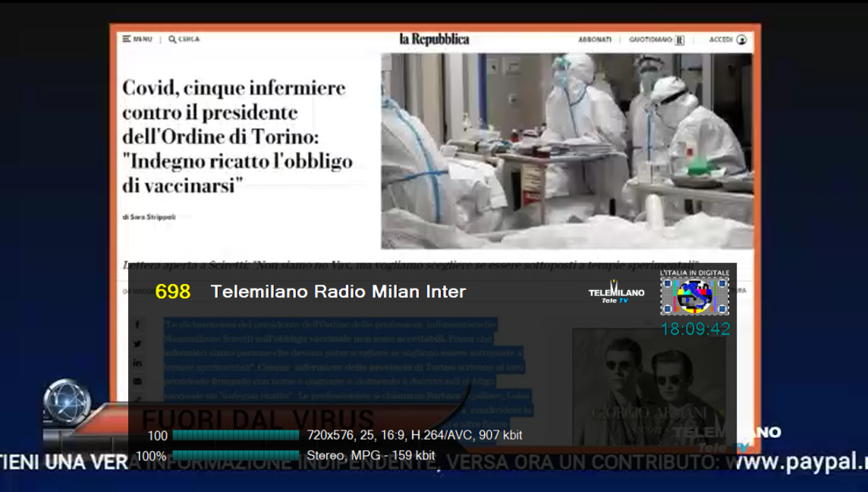The width and height of the screenshot is (868, 492).
Task: Click channel number 698
Action: coord(173,292)
